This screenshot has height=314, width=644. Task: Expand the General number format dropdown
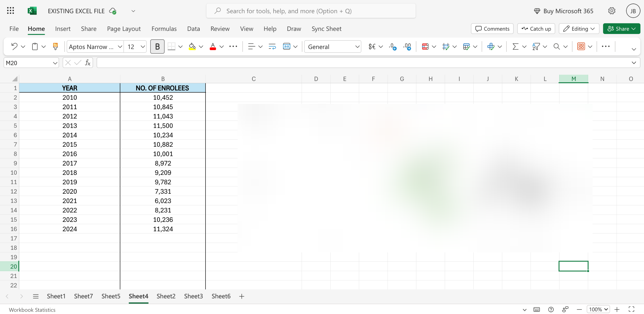pyautogui.click(x=357, y=47)
